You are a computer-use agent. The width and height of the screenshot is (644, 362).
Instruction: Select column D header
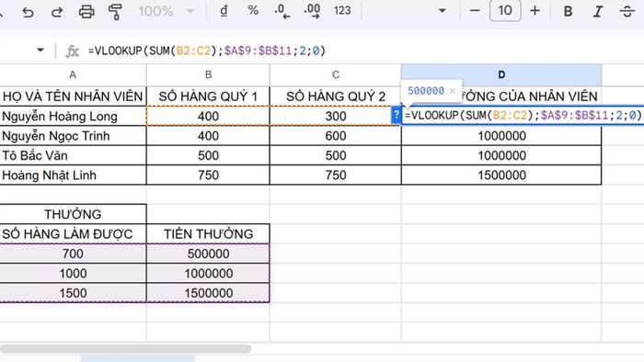point(501,74)
